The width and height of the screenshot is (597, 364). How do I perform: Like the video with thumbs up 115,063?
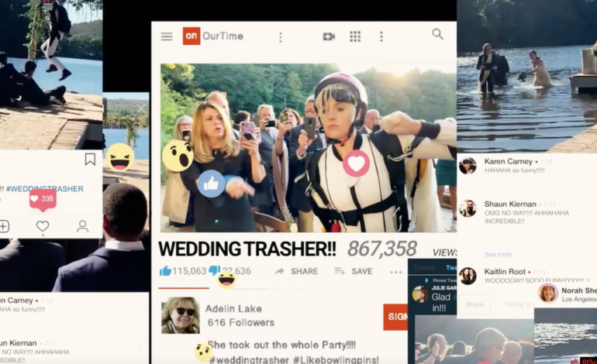point(165,271)
